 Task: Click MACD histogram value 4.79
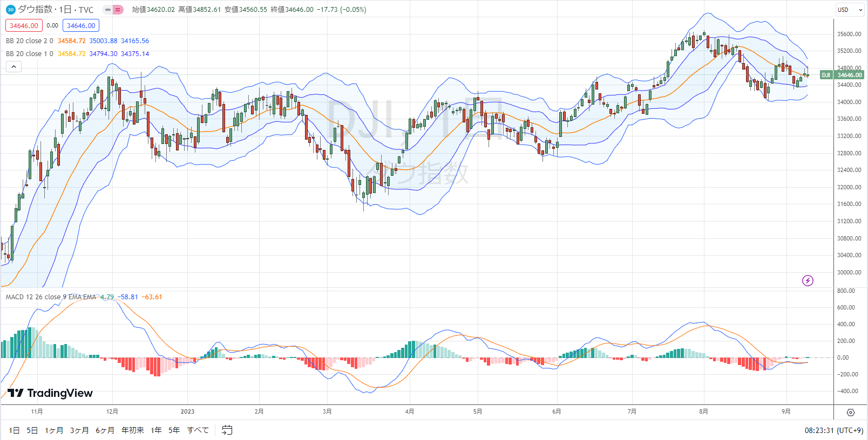coord(107,297)
